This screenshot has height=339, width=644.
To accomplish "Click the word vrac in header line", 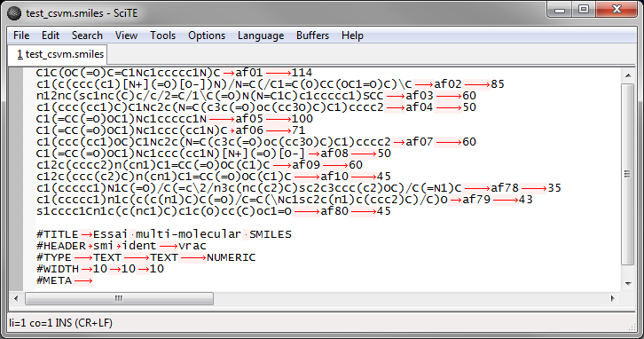I will point(192,246).
